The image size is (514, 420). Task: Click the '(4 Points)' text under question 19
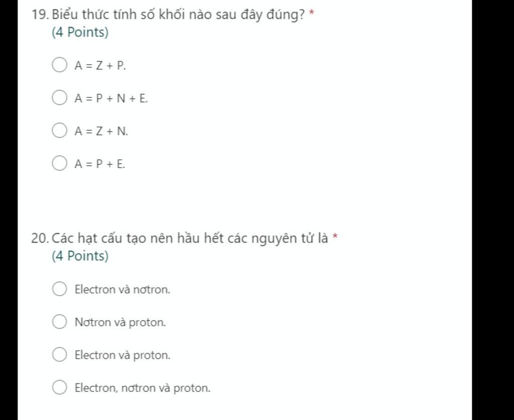click(x=80, y=33)
